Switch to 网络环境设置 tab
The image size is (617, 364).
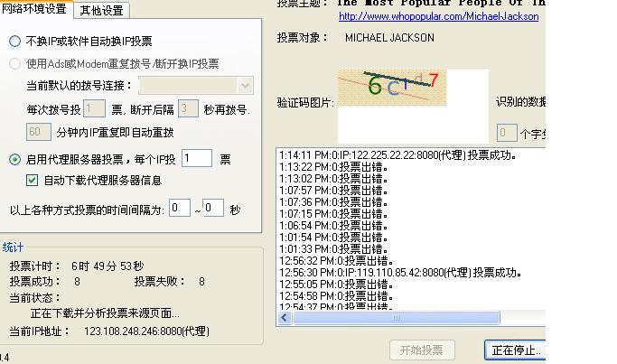click(34, 10)
